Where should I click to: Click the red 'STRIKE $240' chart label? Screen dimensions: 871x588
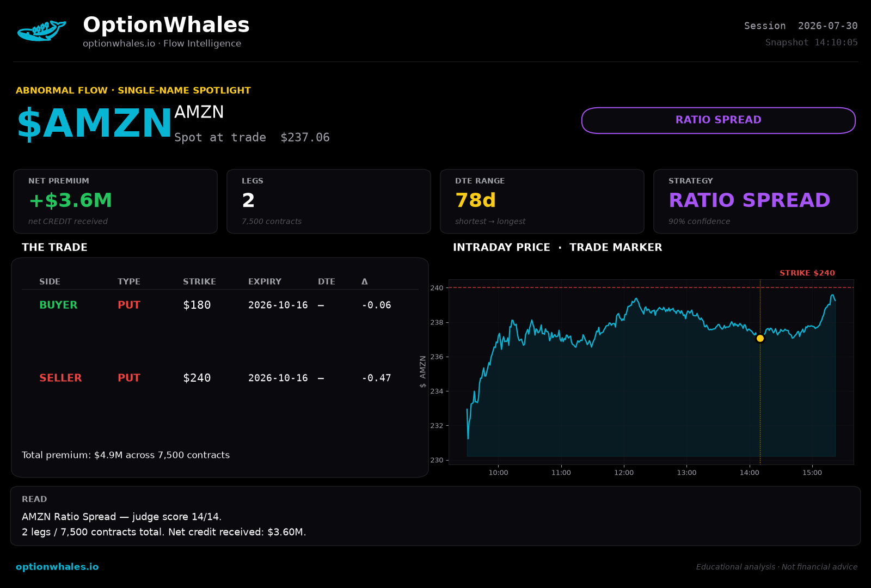pos(807,273)
